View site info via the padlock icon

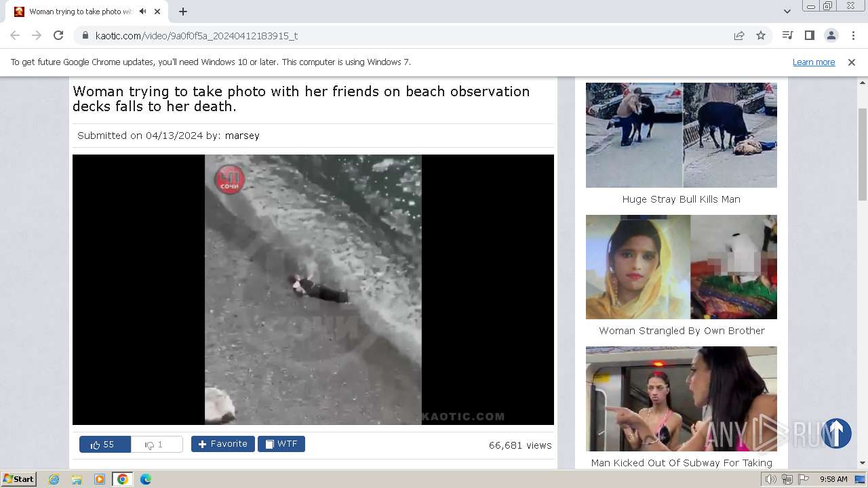[x=85, y=35]
